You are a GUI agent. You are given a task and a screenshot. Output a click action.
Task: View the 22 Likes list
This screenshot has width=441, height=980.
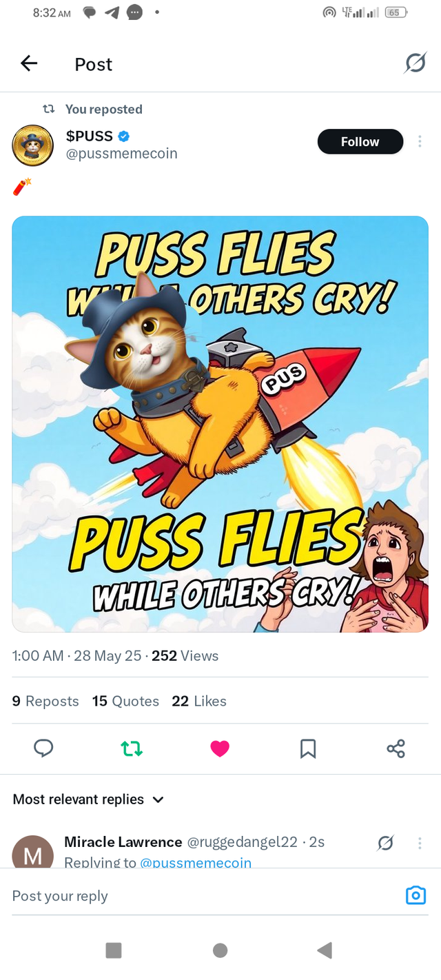pos(199,701)
